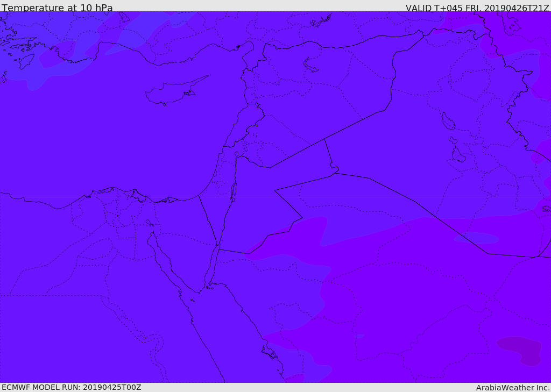Click the 'Temperature at 10 hPa' title text
The height and width of the screenshot is (392, 551).
[x=57, y=8]
